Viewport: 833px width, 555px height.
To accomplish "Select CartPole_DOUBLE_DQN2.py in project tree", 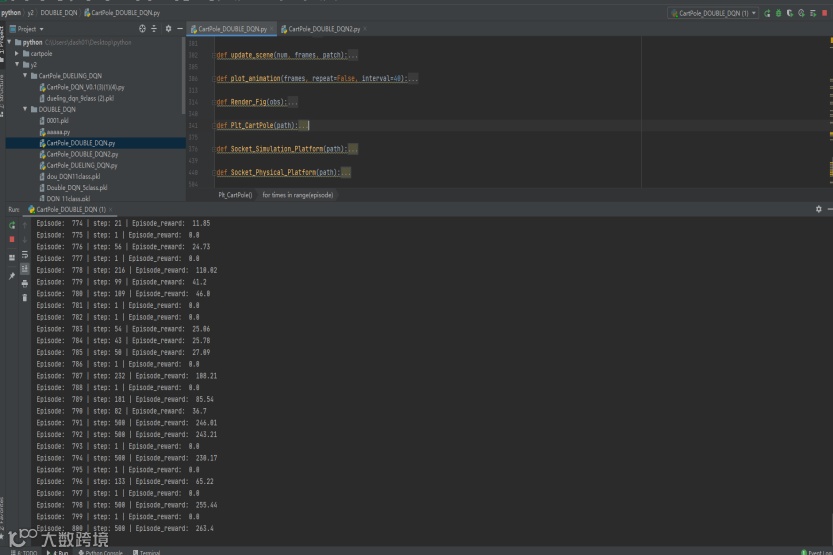I will (x=79, y=154).
